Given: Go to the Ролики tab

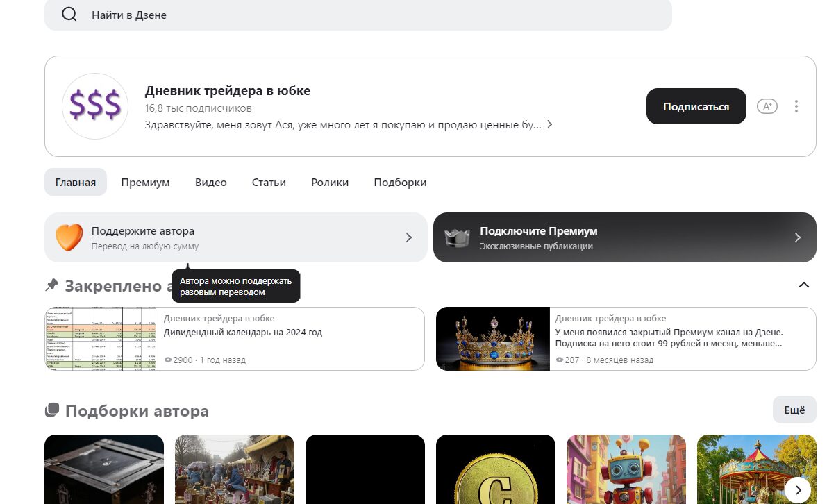Looking at the screenshot, I should (330, 182).
